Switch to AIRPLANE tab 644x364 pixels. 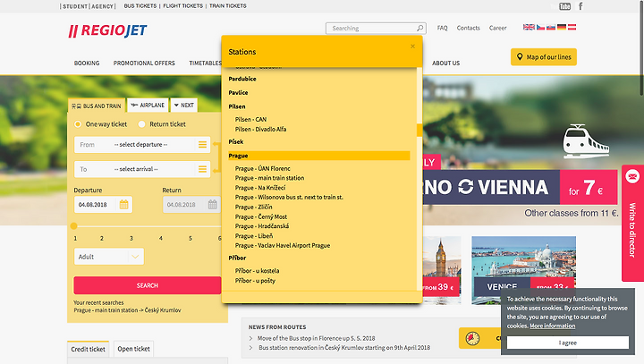click(148, 106)
